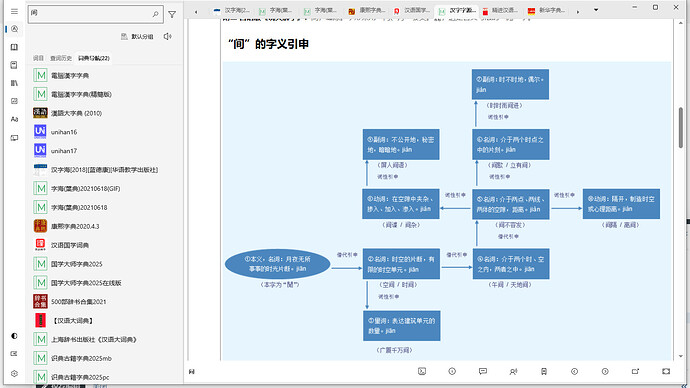Open the 新华字典 dictionary tab
This screenshot has width=690, height=388.
click(x=547, y=11)
